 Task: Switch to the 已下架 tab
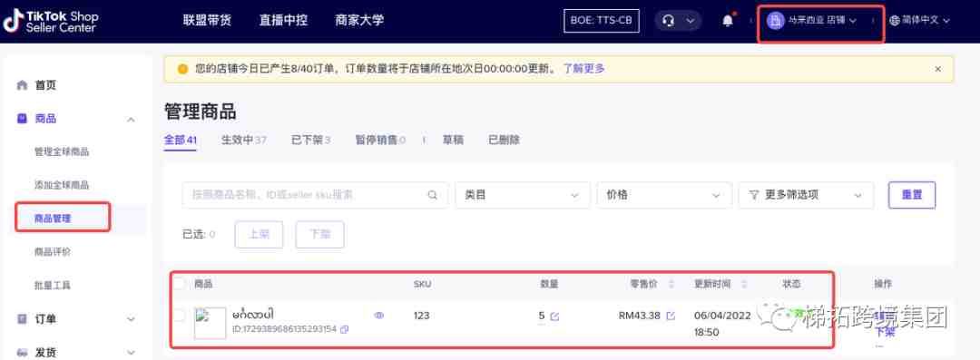310,140
